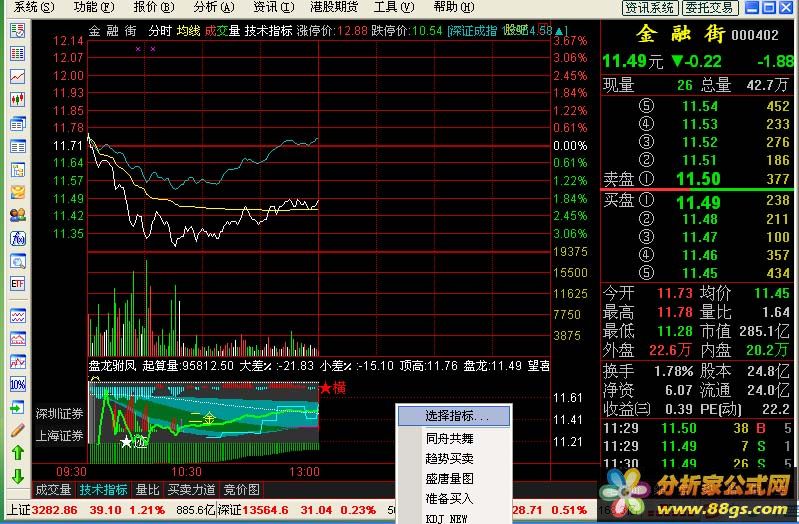Image resolution: width=799 pixels, height=524 pixels.
Task: Click the buy-five price 11.45
Action: (x=700, y=273)
